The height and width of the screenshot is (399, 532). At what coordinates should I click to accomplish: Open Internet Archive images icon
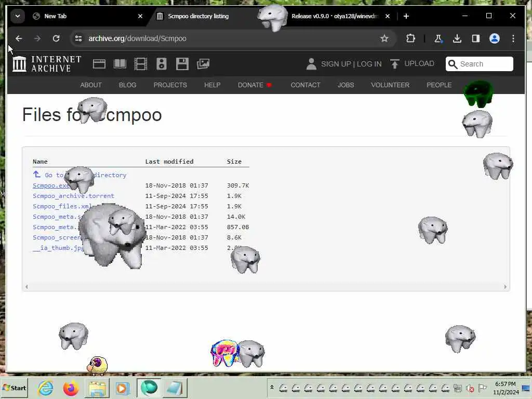[x=203, y=64]
